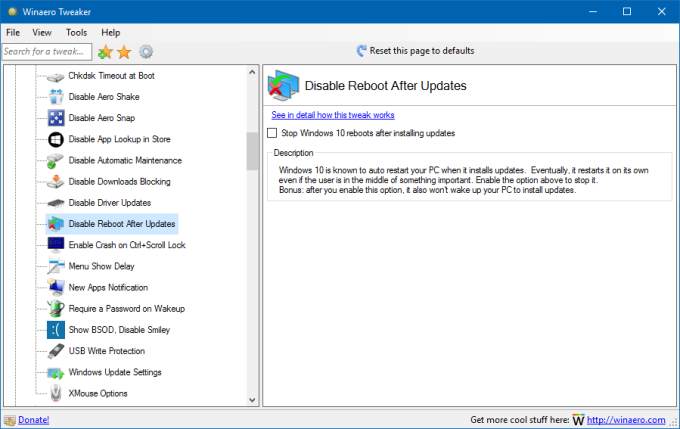Image resolution: width=680 pixels, height=429 pixels.
Task: Select USB Write Protection
Action: click(x=107, y=351)
